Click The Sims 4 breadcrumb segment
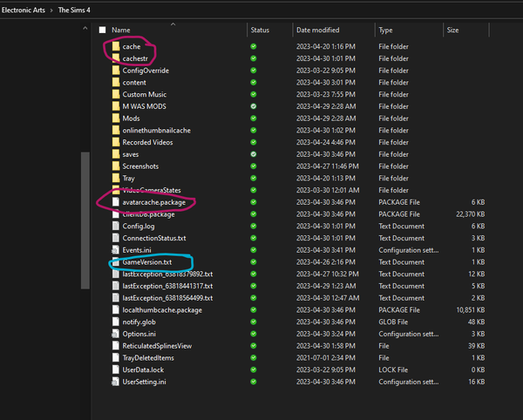This screenshot has height=420, width=523. [74, 10]
